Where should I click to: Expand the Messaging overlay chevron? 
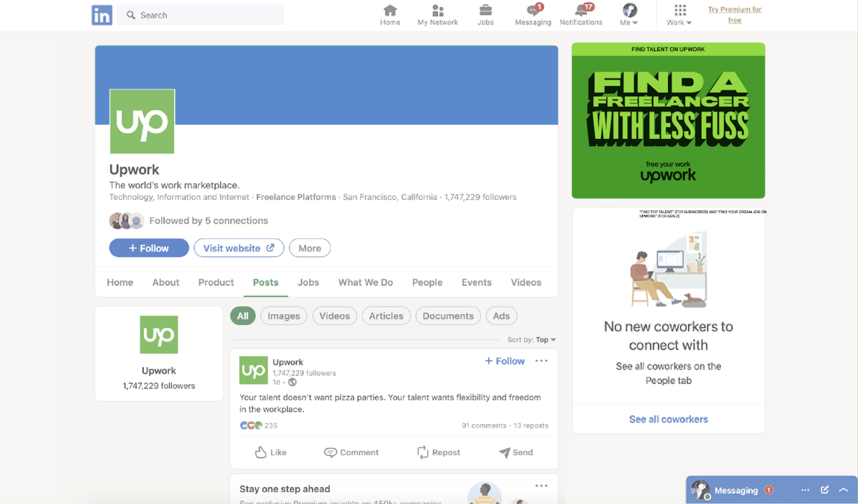click(843, 490)
